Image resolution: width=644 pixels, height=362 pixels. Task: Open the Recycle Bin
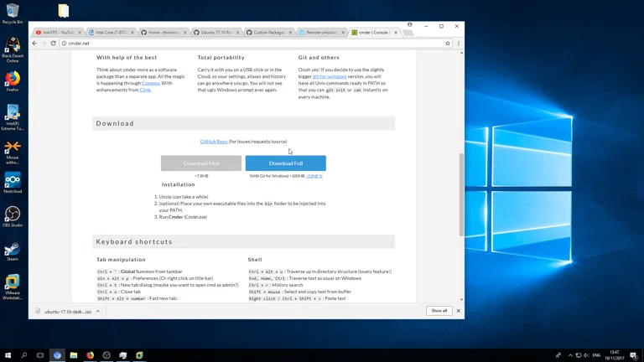[13, 13]
